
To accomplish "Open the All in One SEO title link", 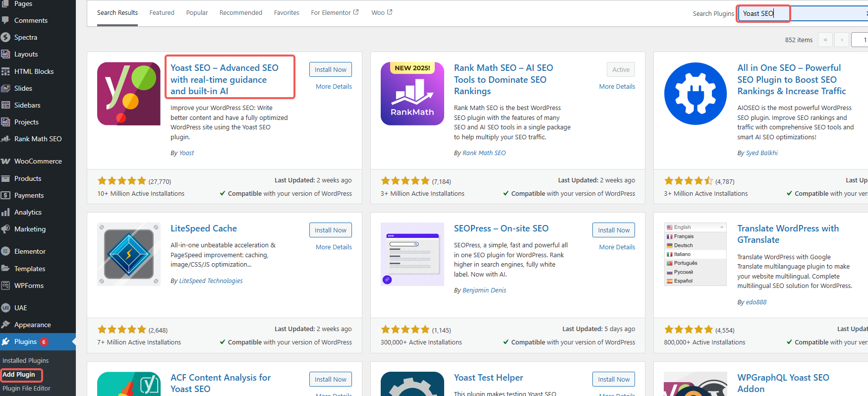I will pyautogui.click(x=792, y=79).
